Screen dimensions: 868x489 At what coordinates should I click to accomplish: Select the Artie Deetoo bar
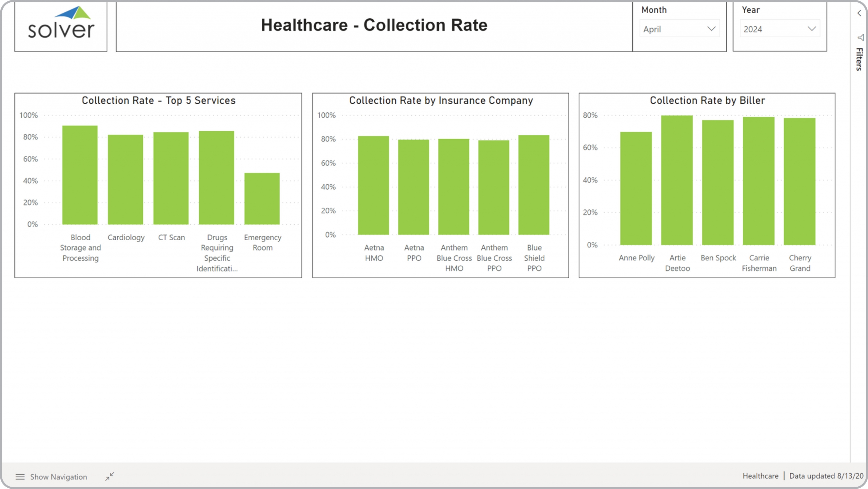(x=677, y=180)
